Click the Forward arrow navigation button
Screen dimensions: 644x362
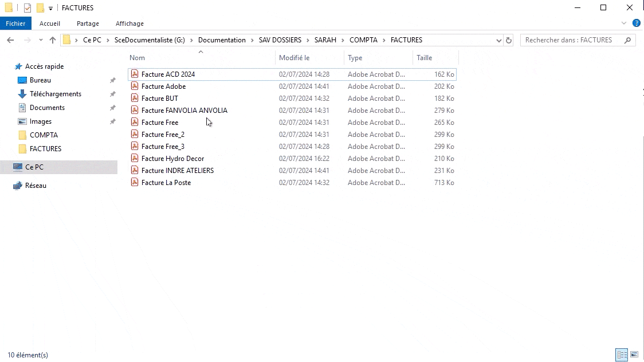[27, 40]
